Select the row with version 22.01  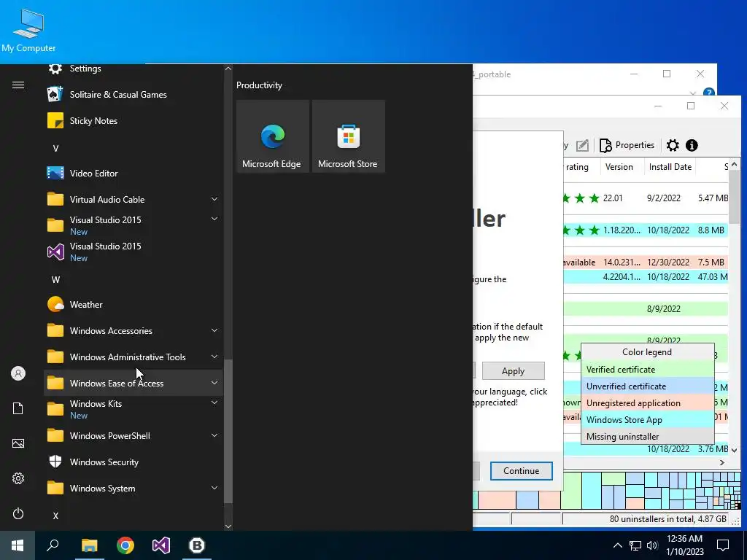(646, 198)
